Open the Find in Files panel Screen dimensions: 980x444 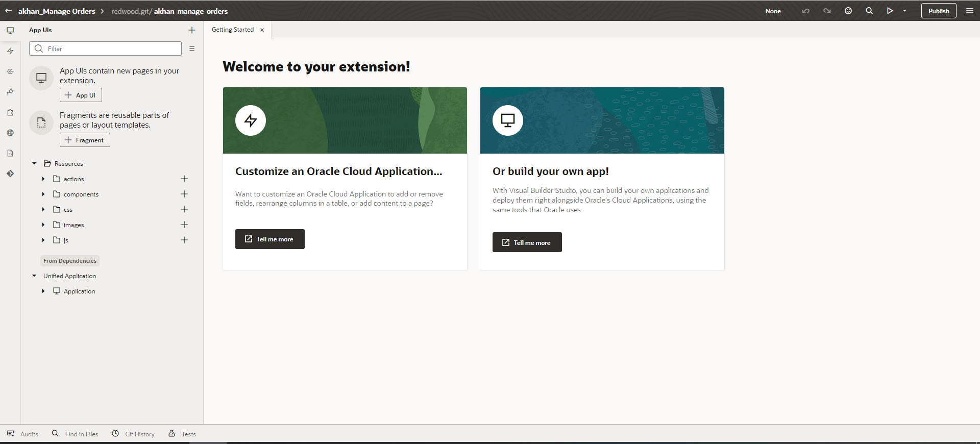pos(75,434)
